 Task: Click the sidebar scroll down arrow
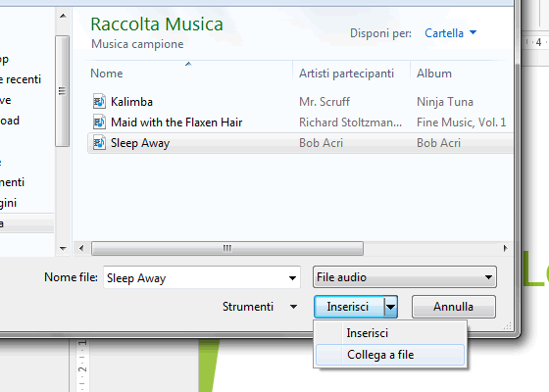tap(63, 249)
